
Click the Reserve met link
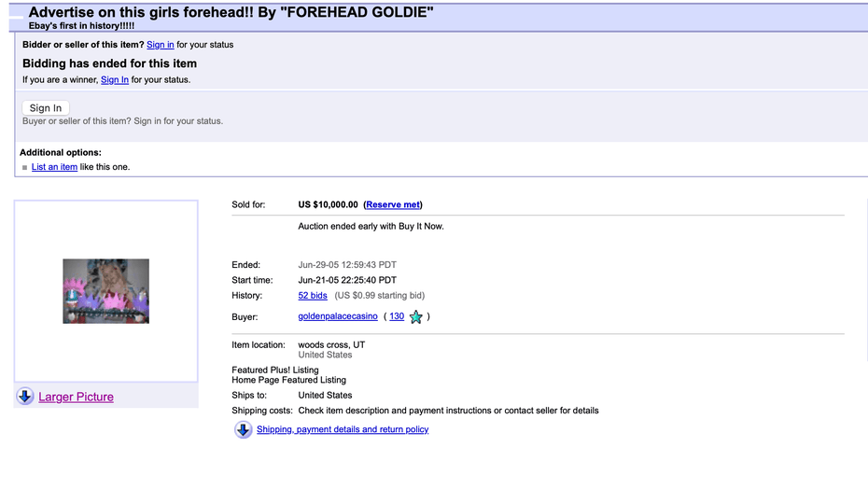(393, 204)
